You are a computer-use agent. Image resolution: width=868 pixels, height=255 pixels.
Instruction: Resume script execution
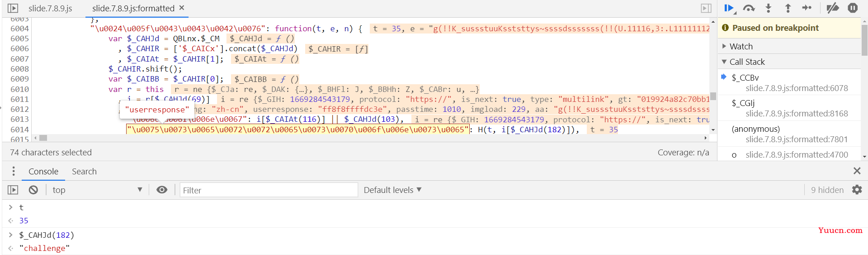point(729,8)
